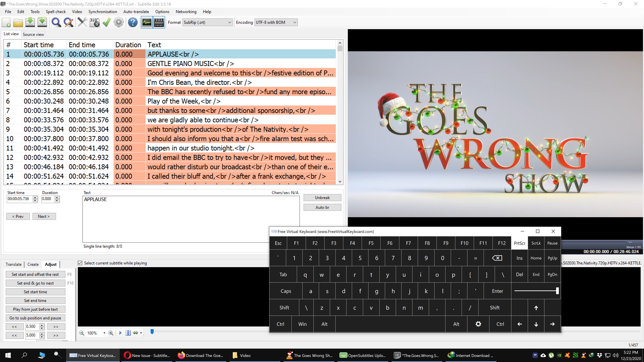Click the Unbreak button
Viewport: 644px width, 362px height.
(x=322, y=197)
